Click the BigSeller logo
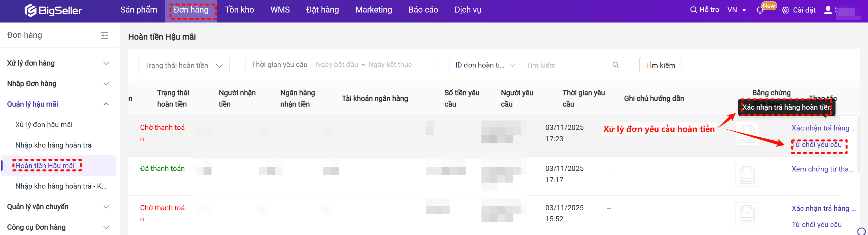Screen dimensions: 868x235 pos(53,11)
